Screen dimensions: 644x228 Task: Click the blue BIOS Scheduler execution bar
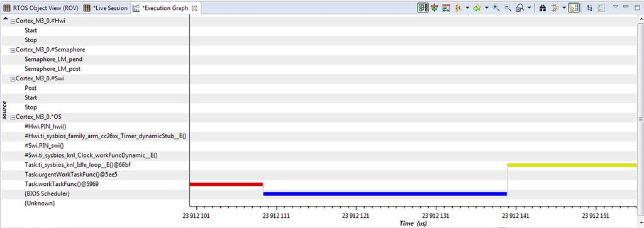point(386,194)
